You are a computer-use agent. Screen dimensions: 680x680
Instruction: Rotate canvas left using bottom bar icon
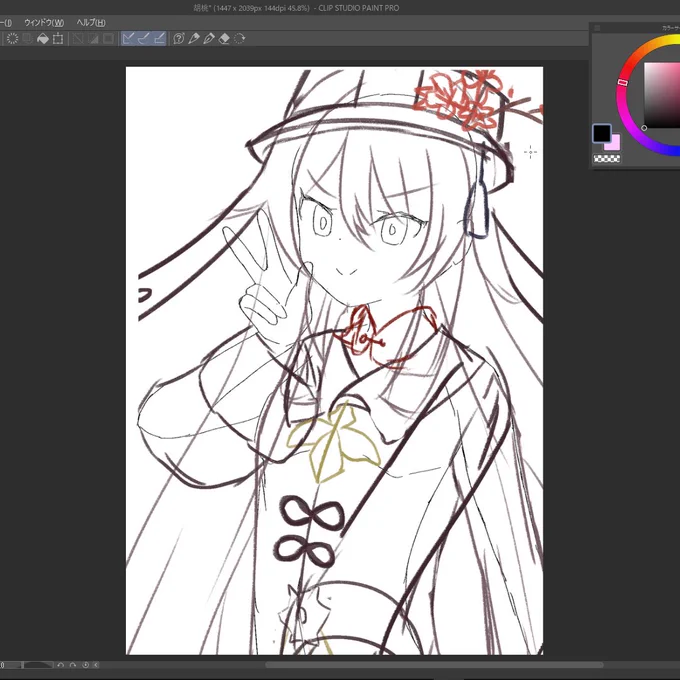[x=61, y=665]
